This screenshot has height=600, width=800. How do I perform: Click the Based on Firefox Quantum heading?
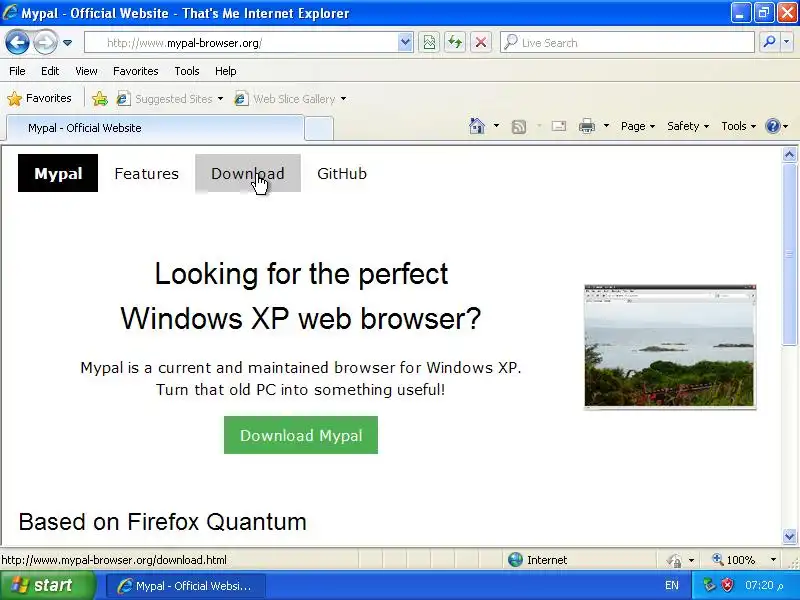tap(162, 522)
